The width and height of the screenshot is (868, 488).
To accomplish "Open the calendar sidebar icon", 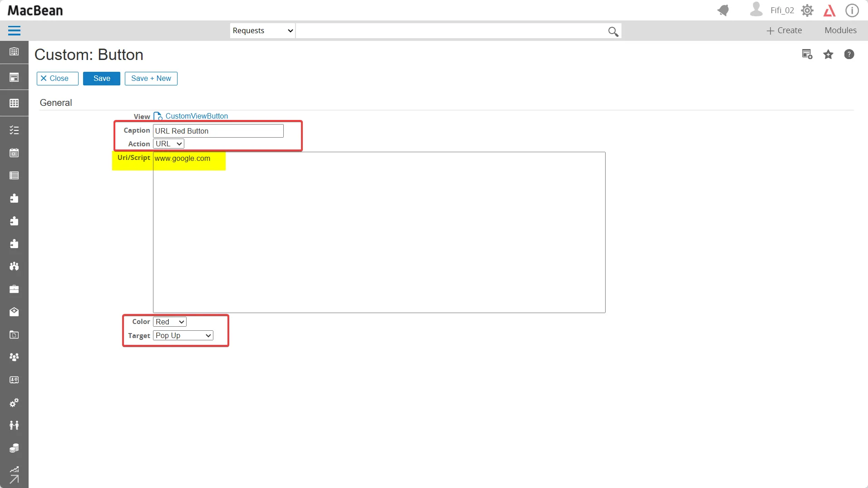I will coord(14,153).
